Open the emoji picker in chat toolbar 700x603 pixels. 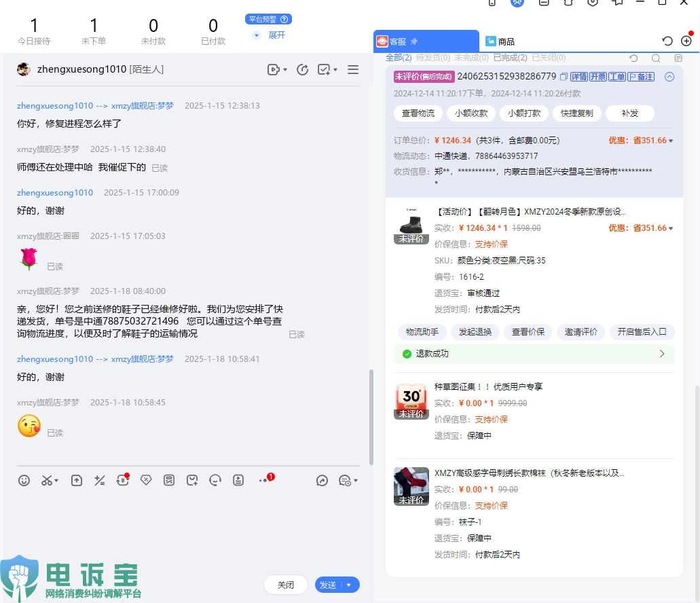(24, 480)
